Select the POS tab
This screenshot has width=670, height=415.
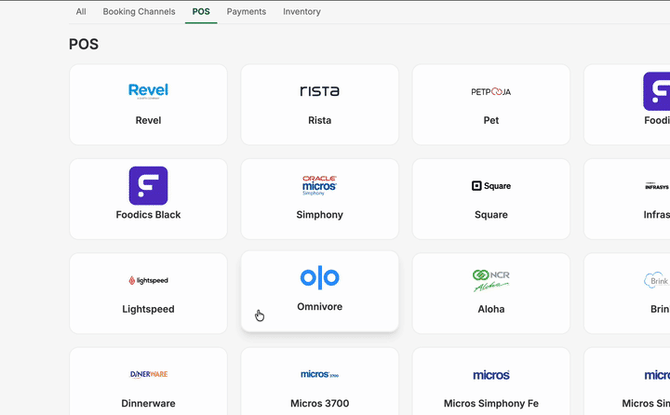(x=201, y=12)
